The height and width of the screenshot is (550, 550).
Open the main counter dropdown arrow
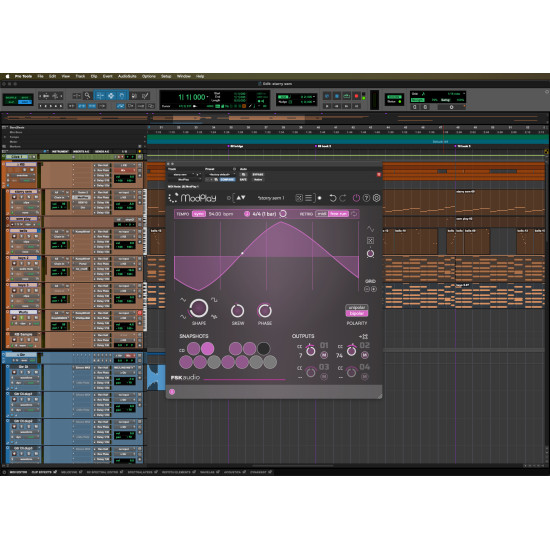click(208, 97)
